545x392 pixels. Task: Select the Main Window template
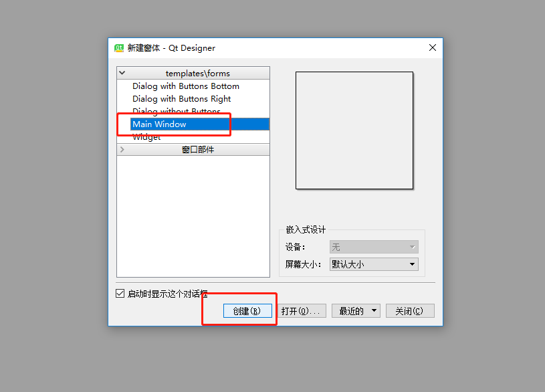click(200, 124)
